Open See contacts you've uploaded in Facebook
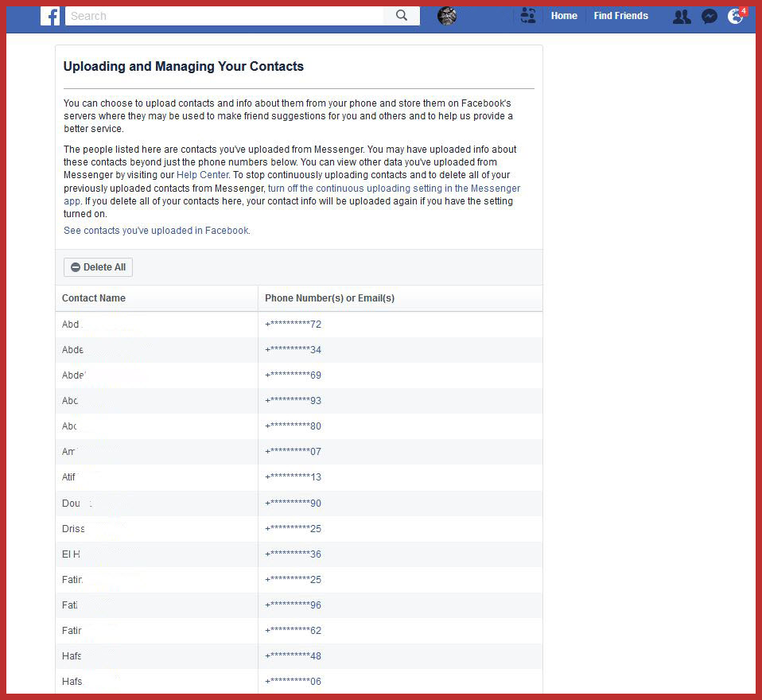 (156, 231)
